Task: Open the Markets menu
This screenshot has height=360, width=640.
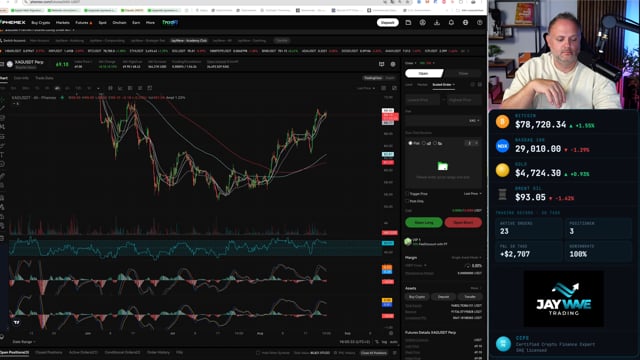Action: point(62,23)
